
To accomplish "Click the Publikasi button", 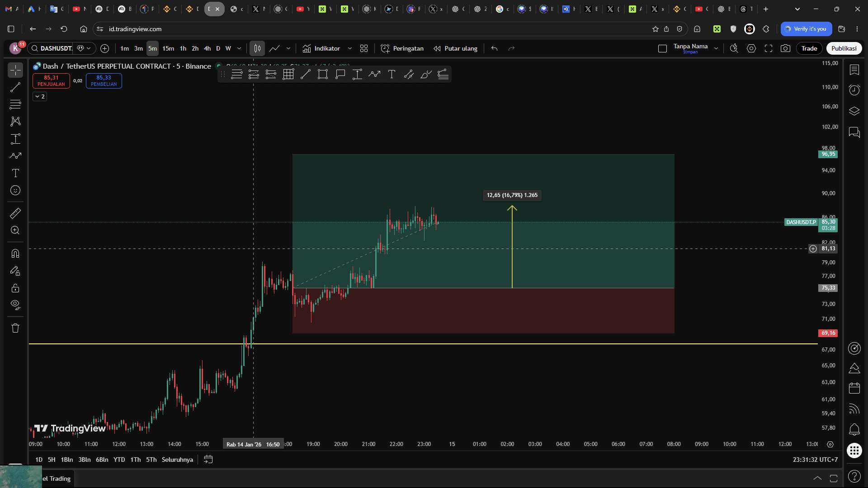I will [844, 48].
